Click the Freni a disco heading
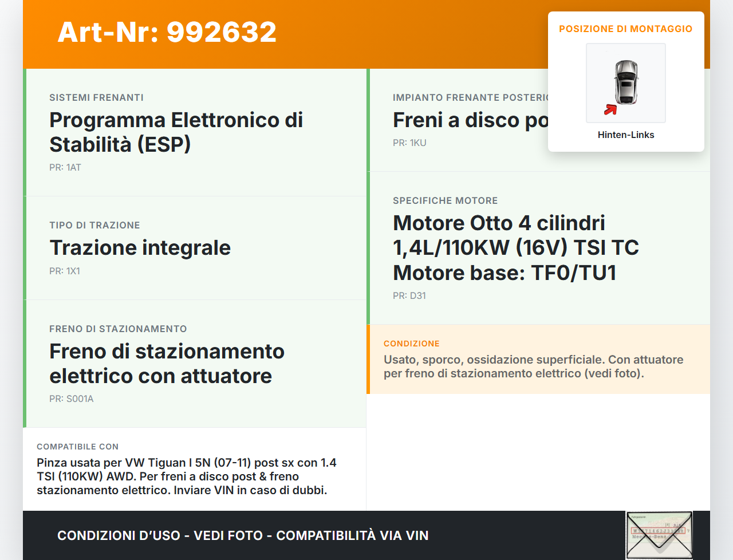Image resolution: width=733 pixels, height=560 pixels. coord(470,120)
